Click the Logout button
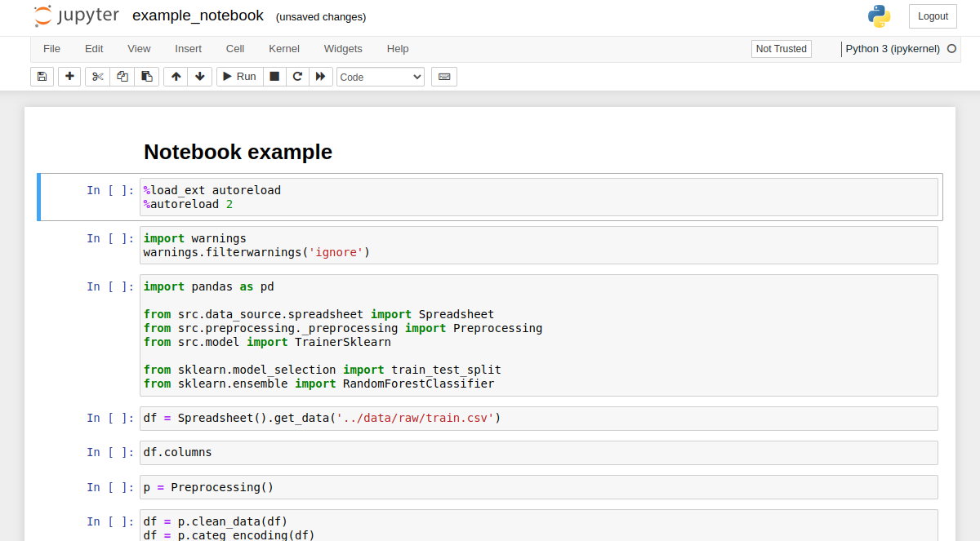 933,16
